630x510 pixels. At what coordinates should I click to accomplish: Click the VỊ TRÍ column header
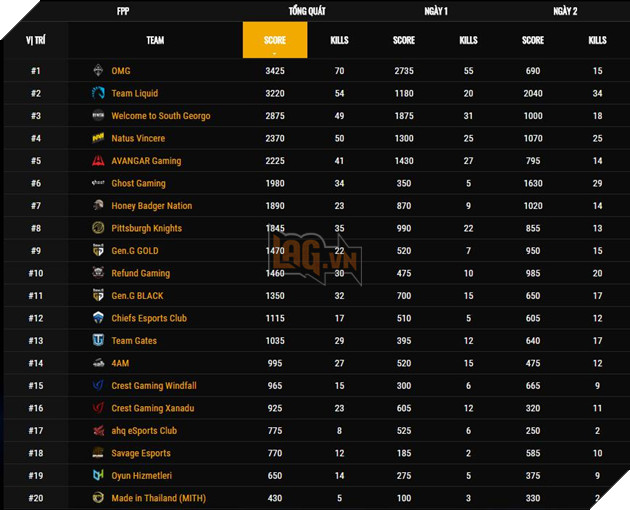tap(36, 40)
